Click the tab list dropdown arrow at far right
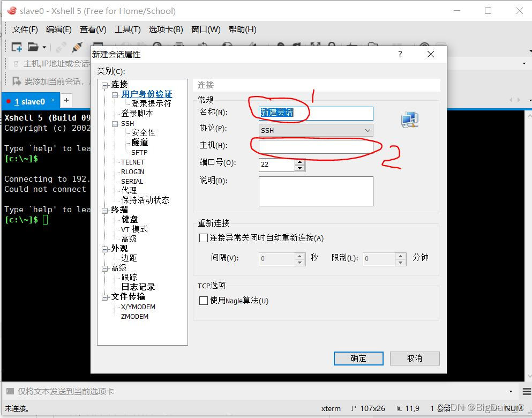This screenshot has height=418, width=532. (x=530, y=100)
